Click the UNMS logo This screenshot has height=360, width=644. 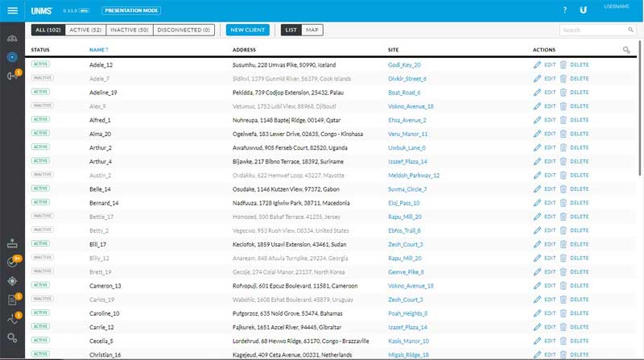[x=42, y=10]
